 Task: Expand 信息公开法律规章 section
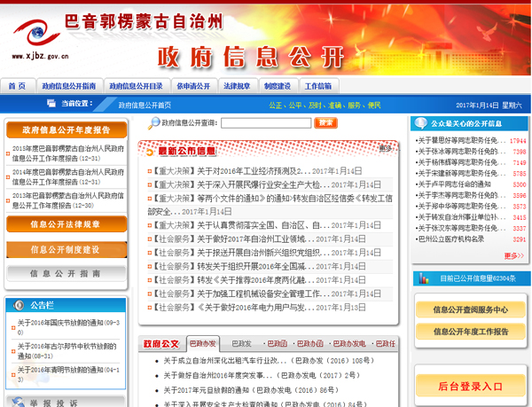66,224
